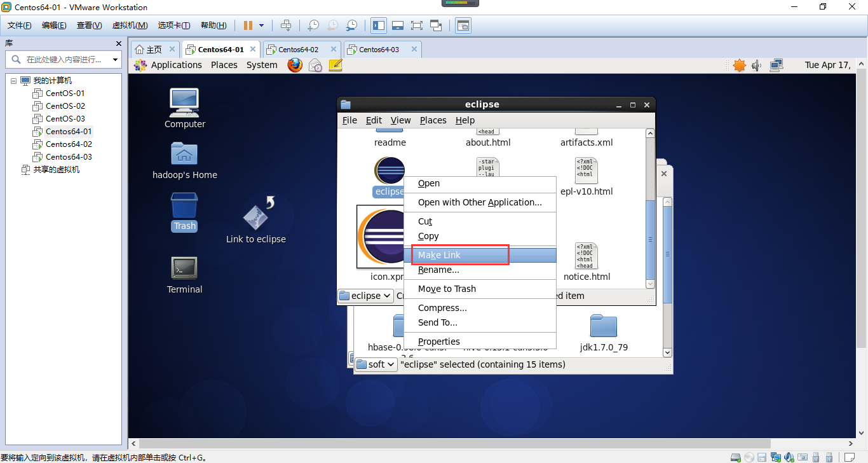Pause the virtual machine with the orange button
The width and height of the screenshot is (868, 463).
248,25
